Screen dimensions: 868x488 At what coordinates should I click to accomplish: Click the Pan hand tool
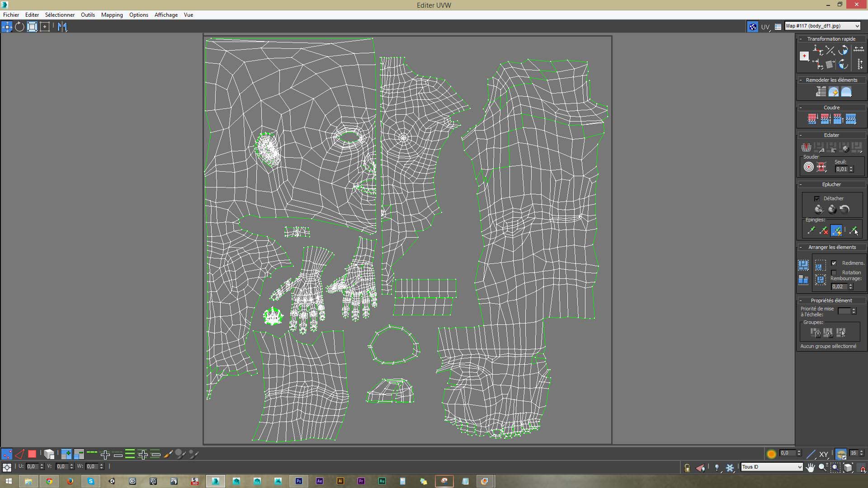tap(811, 468)
